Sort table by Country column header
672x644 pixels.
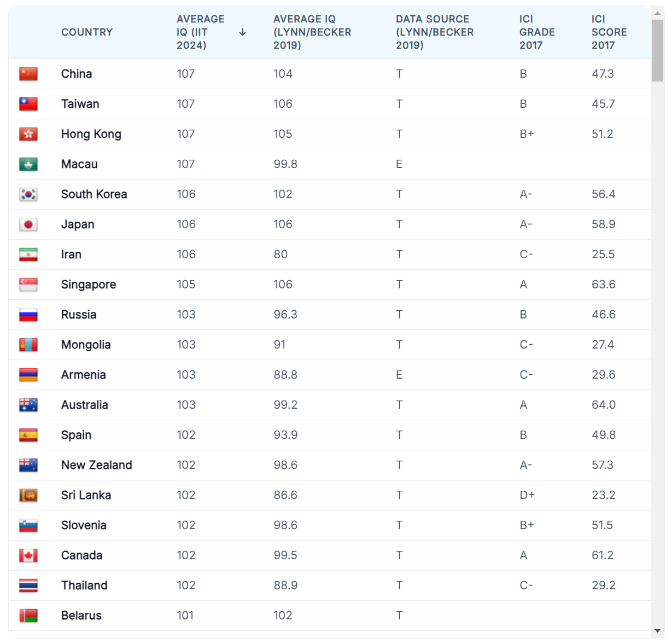(87, 32)
